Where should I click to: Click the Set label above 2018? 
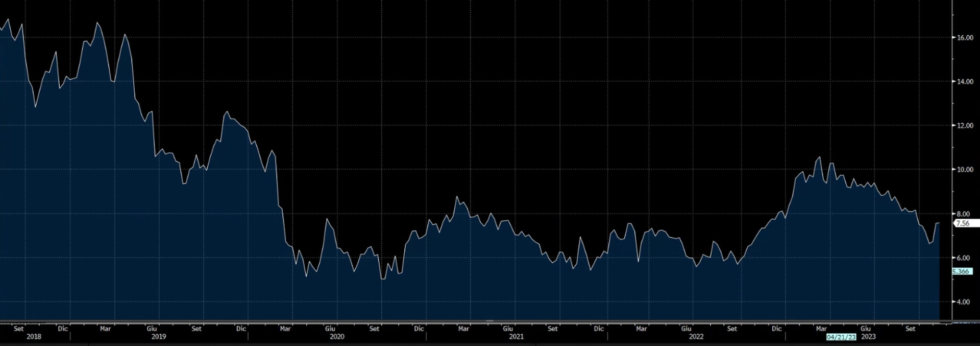click(18, 329)
